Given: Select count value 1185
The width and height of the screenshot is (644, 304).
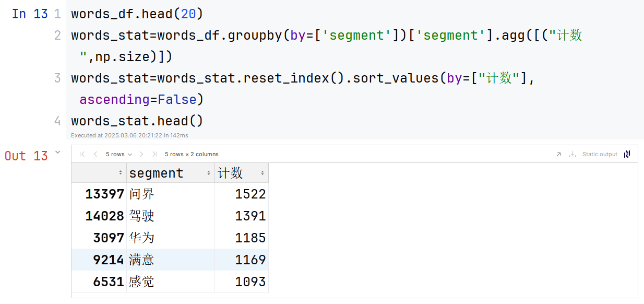Looking at the screenshot, I should point(242,238).
